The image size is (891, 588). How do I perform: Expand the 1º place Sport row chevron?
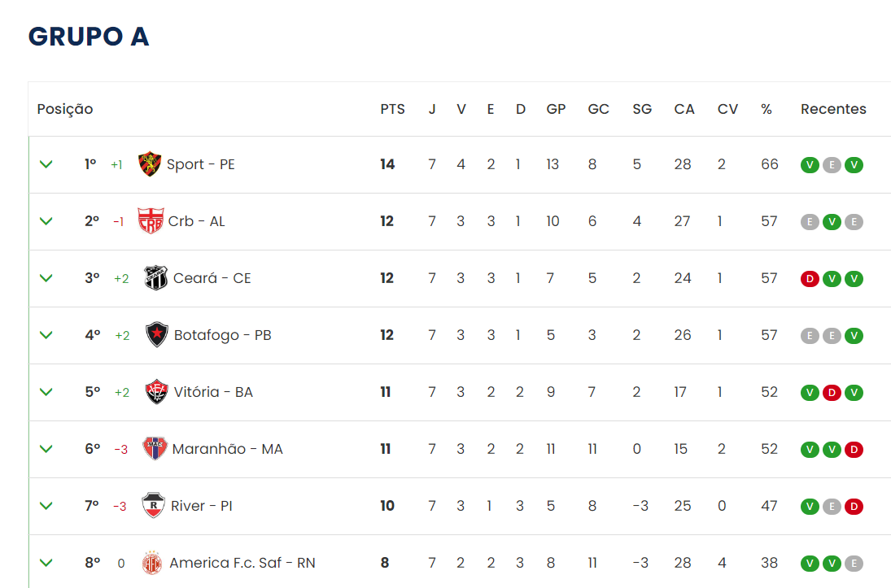click(x=46, y=164)
